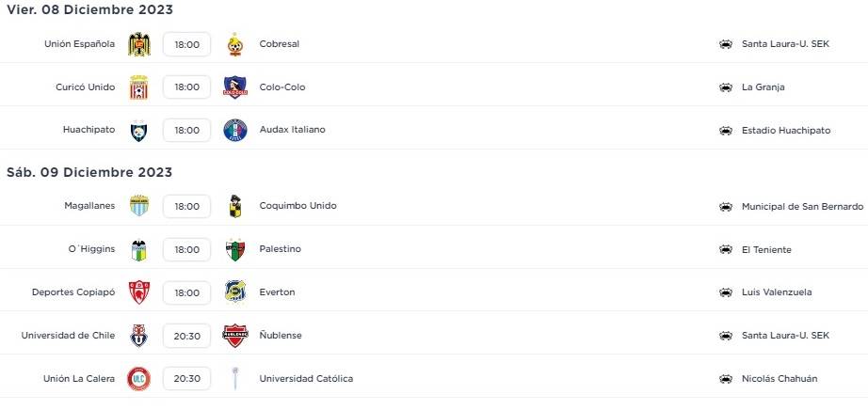Click the stadium icon beside El Teniente
This screenshot has width=868, height=410.
pos(725,250)
